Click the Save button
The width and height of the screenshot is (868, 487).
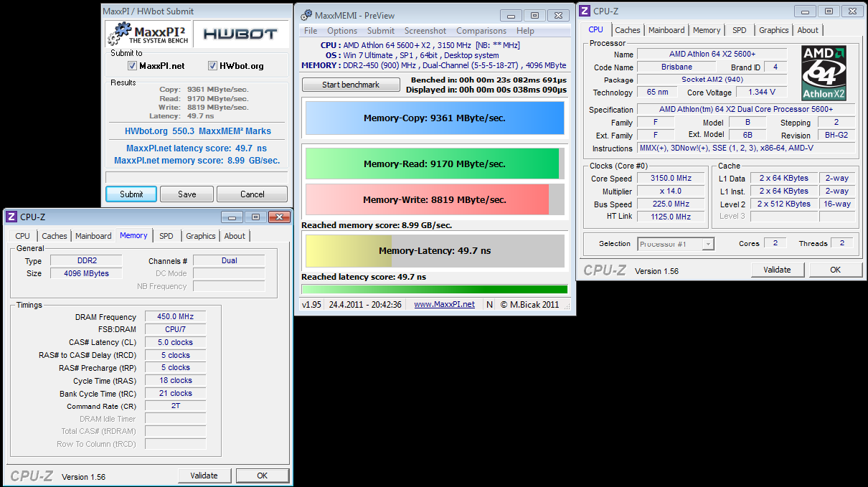click(187, 194)
